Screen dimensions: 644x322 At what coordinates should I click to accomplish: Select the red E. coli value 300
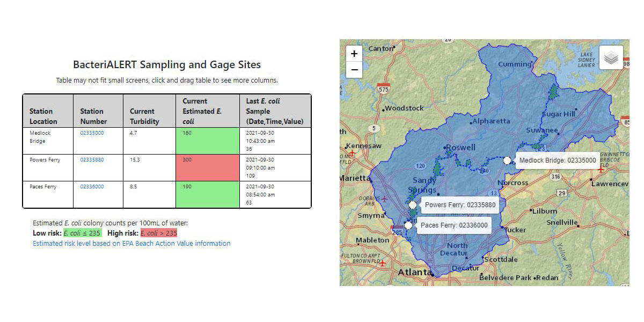coord(208,168)
